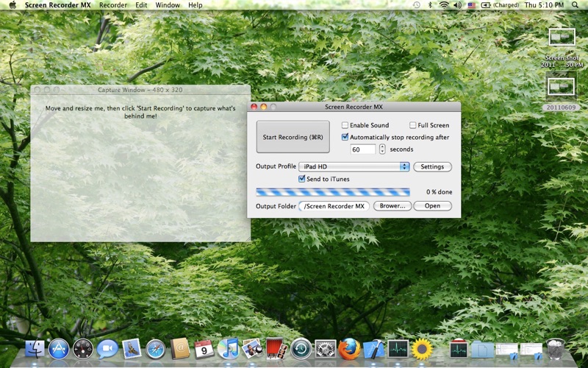
Task: Open Address Book in the dock
Action: pos(180,349)
